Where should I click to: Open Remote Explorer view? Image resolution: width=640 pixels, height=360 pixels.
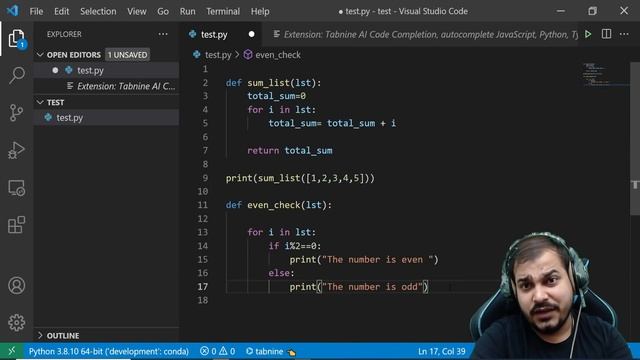coord(16,188)
